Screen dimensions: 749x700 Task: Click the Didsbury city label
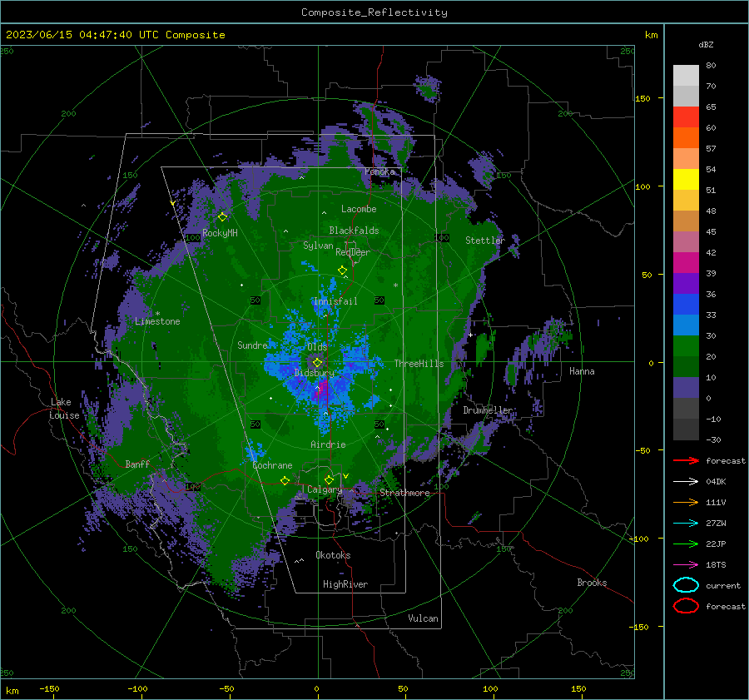pos(315,373)
